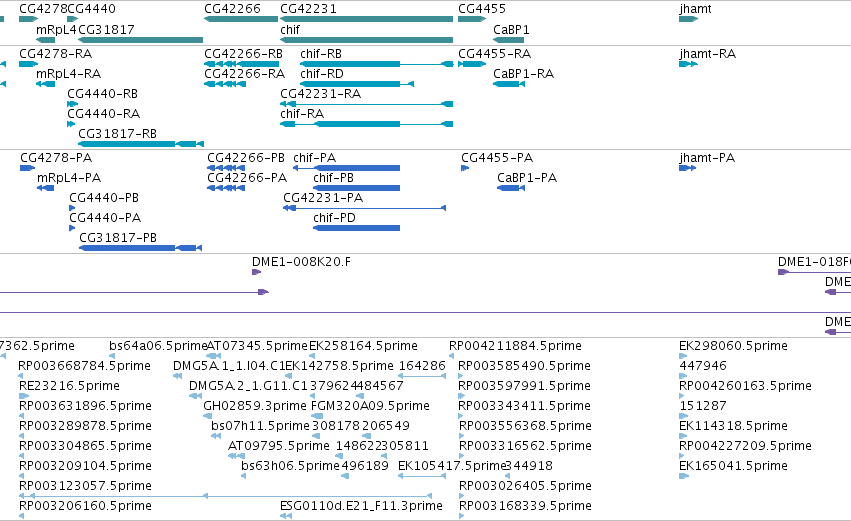Click the CaBP1-RA transcript glyph

point(509,84)
